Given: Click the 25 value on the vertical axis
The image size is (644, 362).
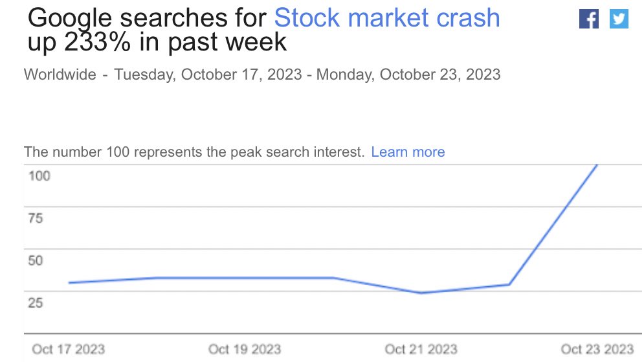Looking at the screenshot, I should (36, 303).
